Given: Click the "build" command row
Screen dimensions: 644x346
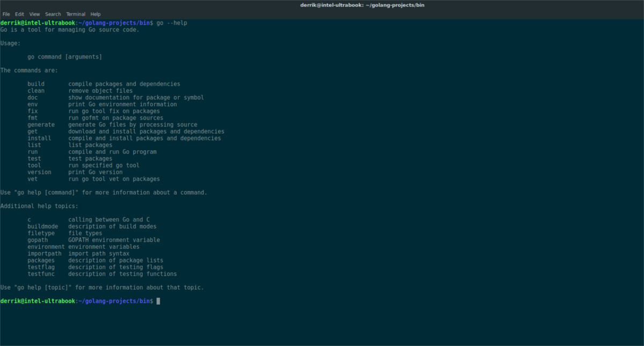Looking at the screenshot, I should click(104, 84).
